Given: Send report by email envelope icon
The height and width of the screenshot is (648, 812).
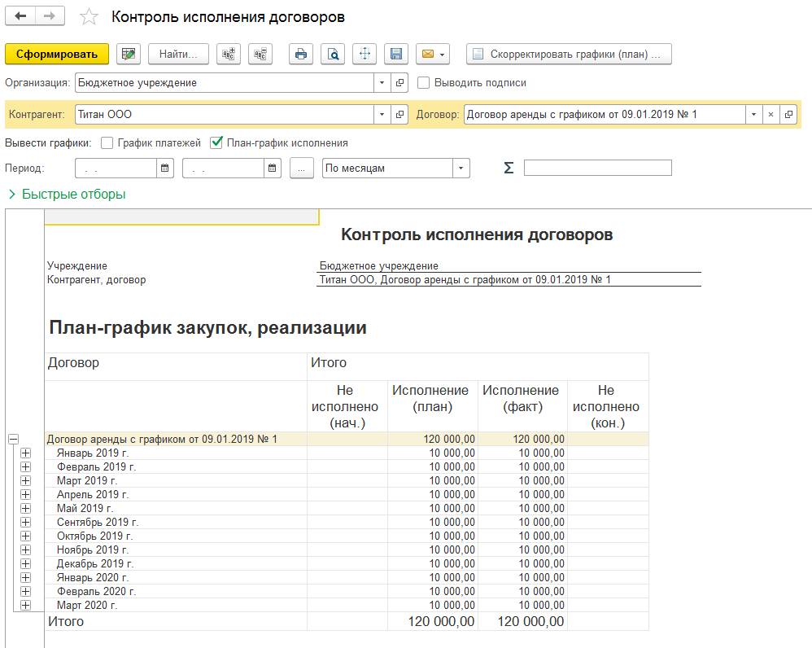Looking at the screenshot, I should (432, 54).
